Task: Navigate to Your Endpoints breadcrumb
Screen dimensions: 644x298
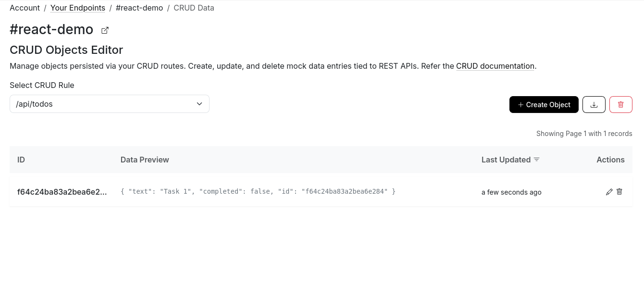Action: tap(77, 8)
